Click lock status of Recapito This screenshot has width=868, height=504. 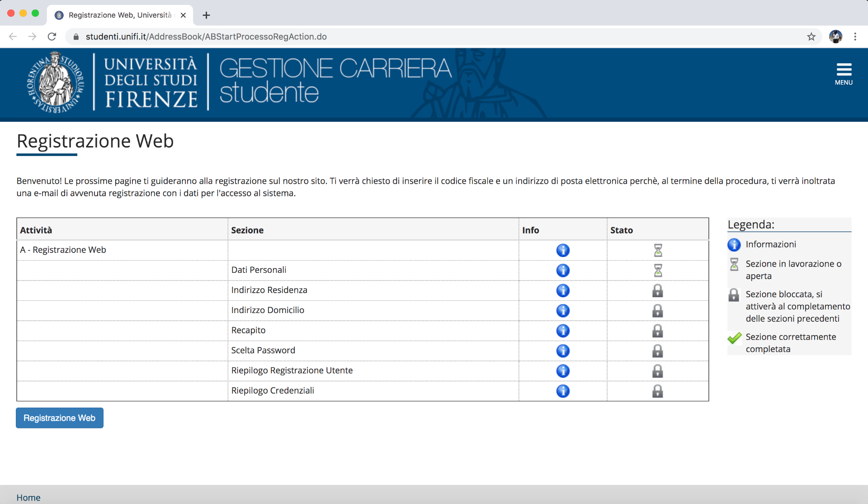click(658, 331)
